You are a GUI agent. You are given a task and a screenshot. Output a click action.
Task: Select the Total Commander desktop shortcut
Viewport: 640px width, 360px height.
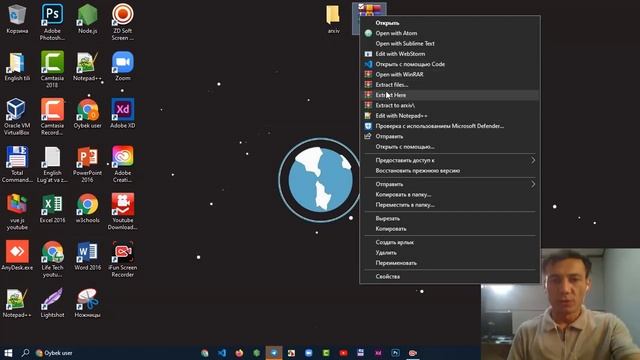17,164
